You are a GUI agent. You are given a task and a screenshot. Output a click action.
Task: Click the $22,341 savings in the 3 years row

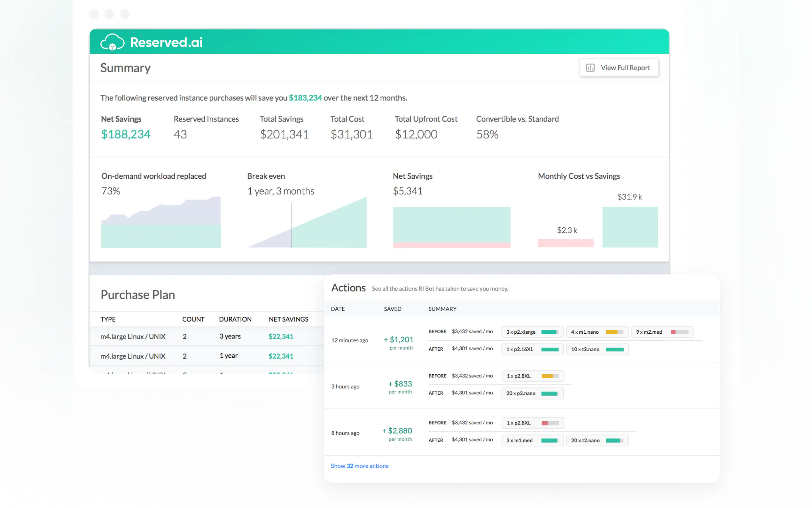point(281,336)
